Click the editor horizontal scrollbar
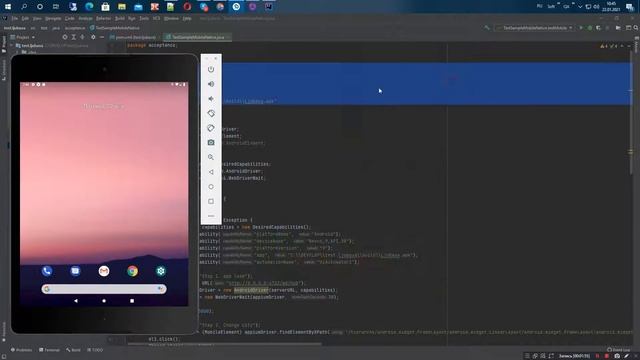Image resolution: width=640 pixels, height=360 pixels. (x=224, y=344)
